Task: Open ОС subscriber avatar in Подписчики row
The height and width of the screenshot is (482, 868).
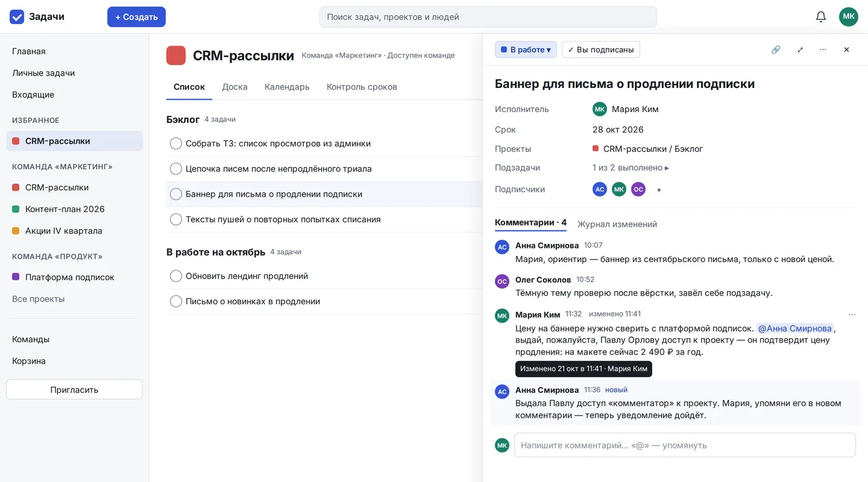Action: (638, 190)
